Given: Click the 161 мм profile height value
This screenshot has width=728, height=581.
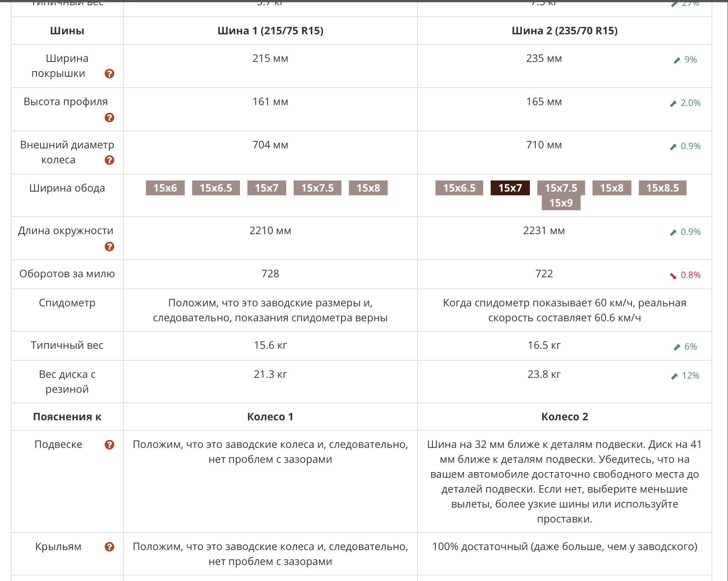Looking at the screenshot, I should tap(271, 102).
